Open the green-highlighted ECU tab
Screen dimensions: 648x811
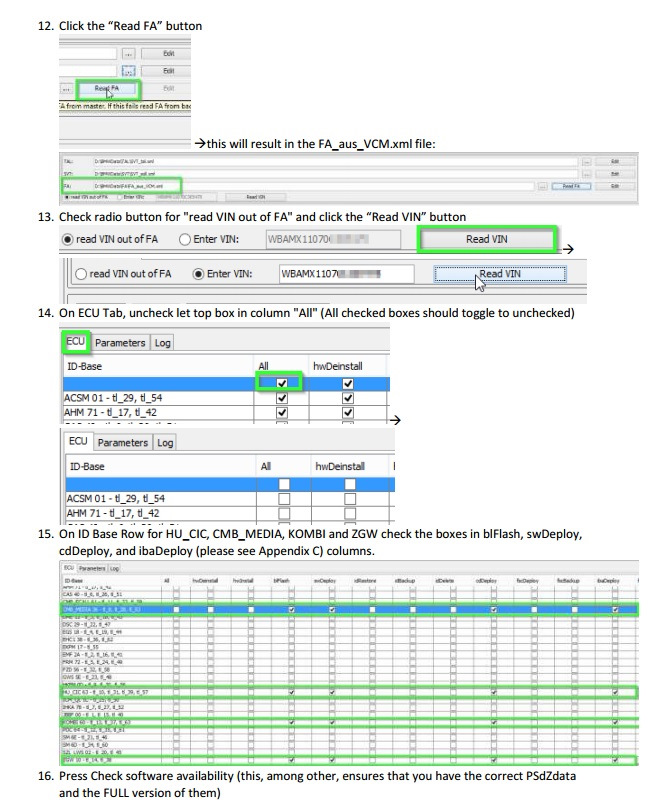[x=76, y=342]
